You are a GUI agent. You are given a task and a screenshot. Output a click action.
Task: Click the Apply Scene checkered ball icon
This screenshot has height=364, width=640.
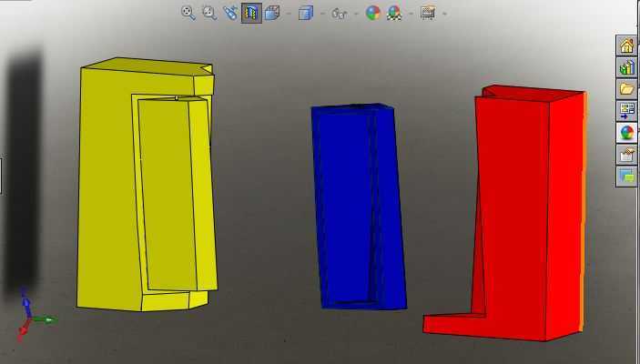[394, 13]
